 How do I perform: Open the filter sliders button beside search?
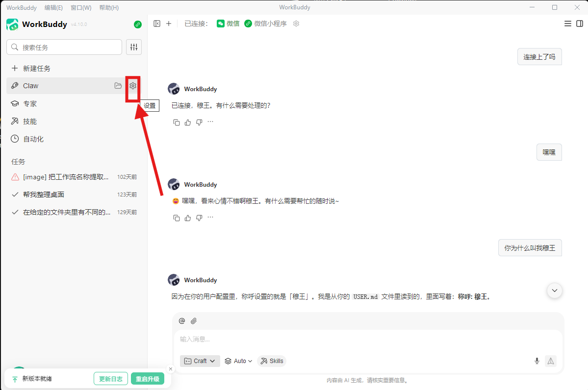134,47
